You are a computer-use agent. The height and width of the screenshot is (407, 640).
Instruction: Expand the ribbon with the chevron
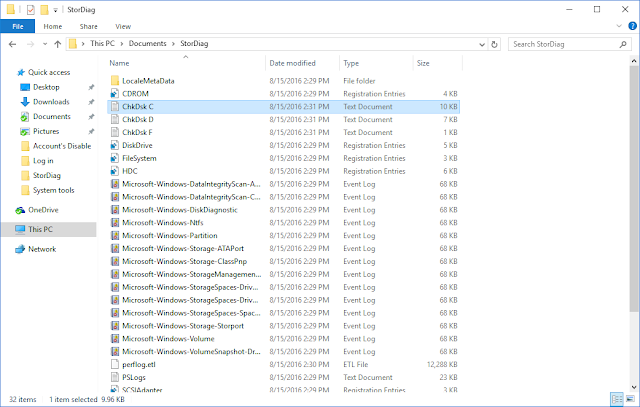click(x=619, y=26)
